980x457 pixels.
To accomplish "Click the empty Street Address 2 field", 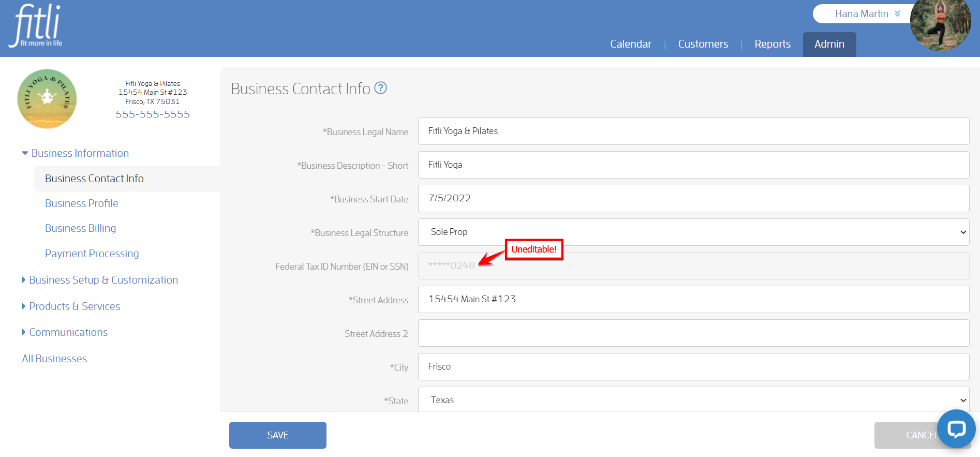I will click(x=693, y=333).
